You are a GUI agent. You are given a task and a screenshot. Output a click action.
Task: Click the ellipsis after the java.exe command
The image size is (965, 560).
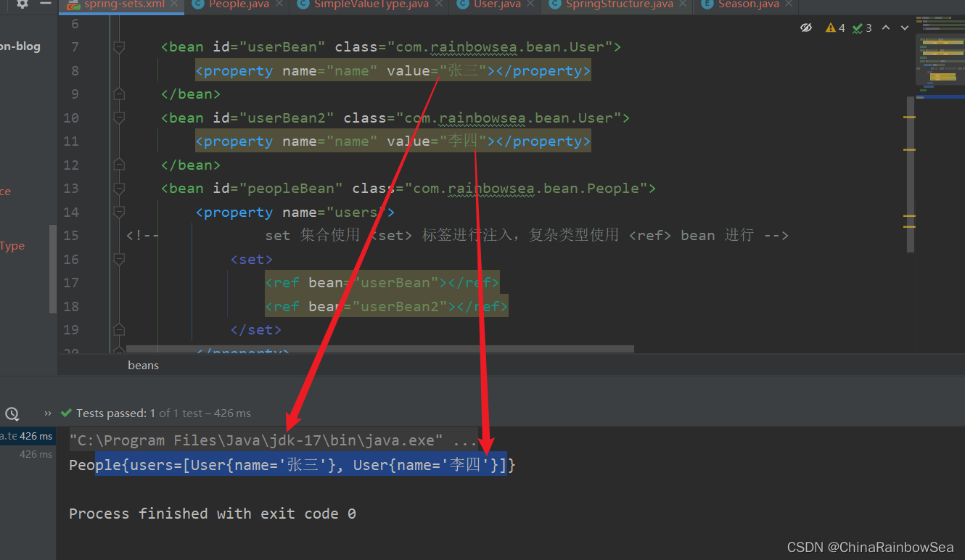(464, 441)
